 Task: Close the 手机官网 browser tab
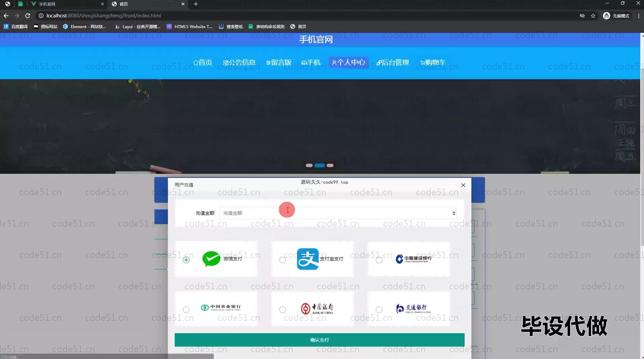[x=102, y=4]
